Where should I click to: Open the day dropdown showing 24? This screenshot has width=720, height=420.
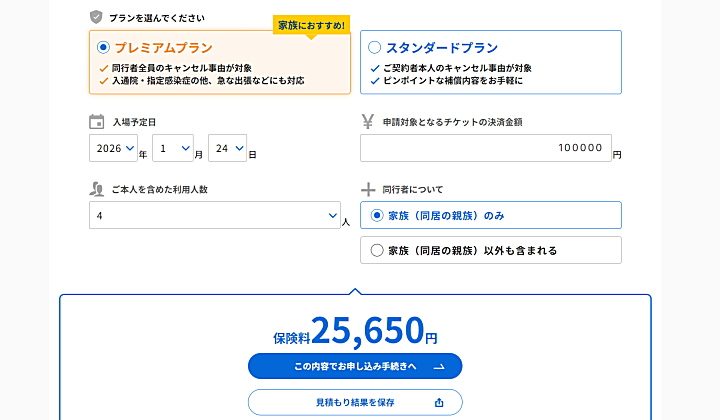click(229, 149)
